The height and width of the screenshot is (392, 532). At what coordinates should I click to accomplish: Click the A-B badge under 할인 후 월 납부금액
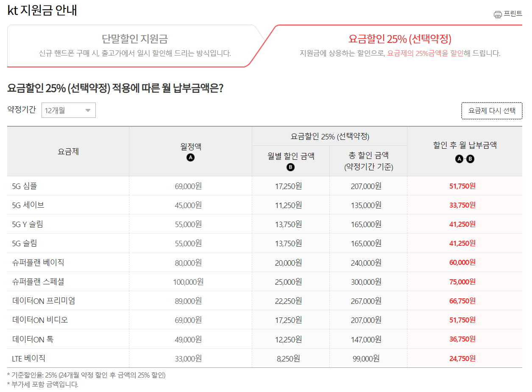pos(465,159)
